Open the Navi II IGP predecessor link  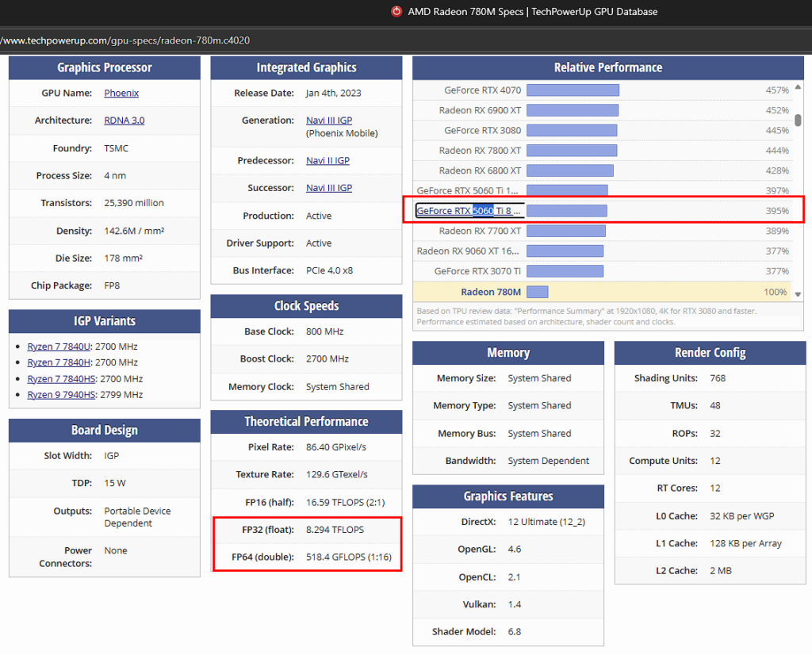(327, 160)
